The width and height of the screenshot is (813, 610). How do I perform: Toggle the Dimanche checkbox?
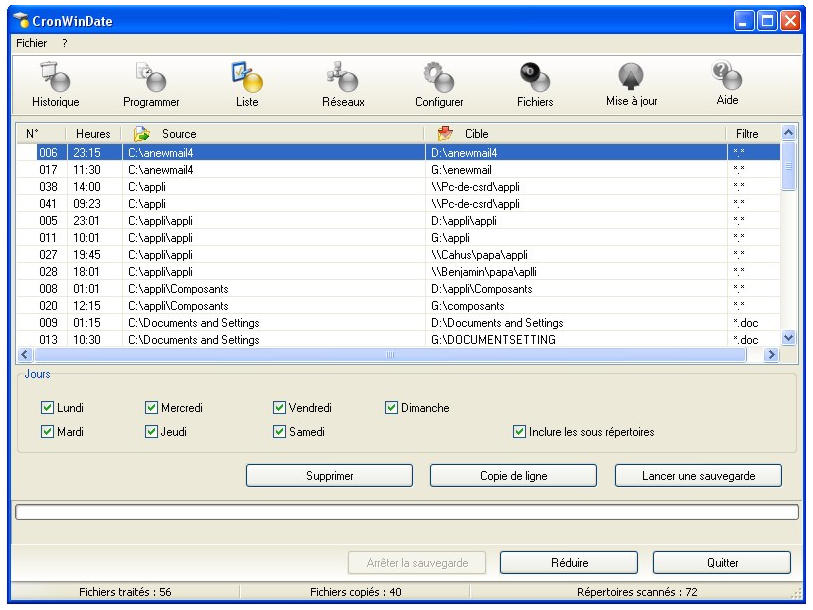point(392,408)
